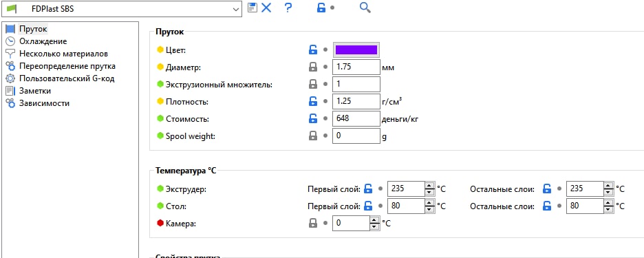Screen dimensions: 644x258
Task: Toggle the toolbar lock icon
Action: pyautogui.click(x=321, y=8)
